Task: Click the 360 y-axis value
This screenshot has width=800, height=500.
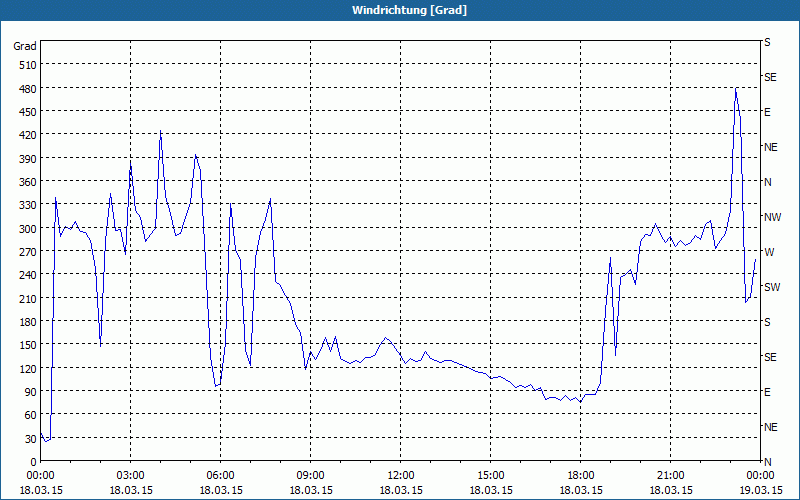Action: pos(28,182)
